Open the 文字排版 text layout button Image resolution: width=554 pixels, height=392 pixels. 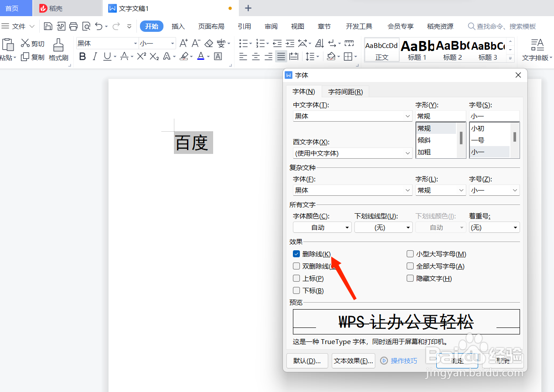[x=537, y=50]
